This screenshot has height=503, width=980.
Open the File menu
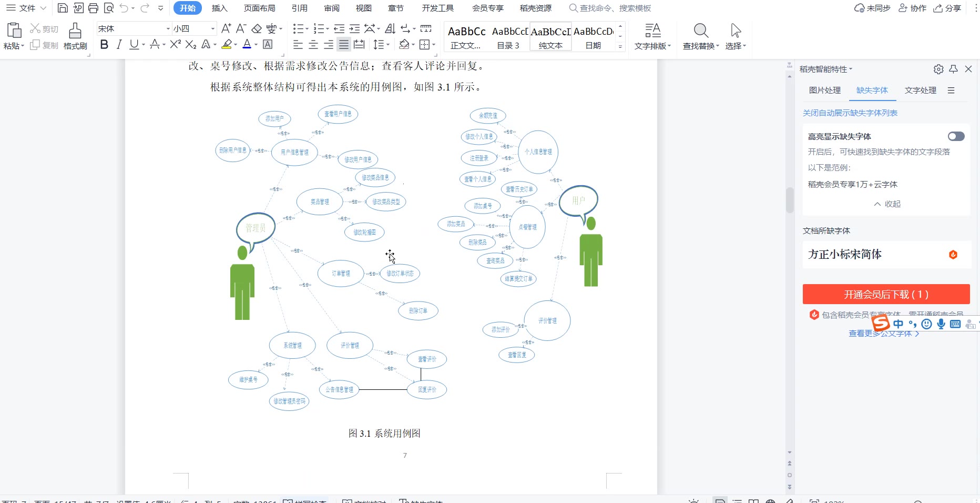(26, 8)
